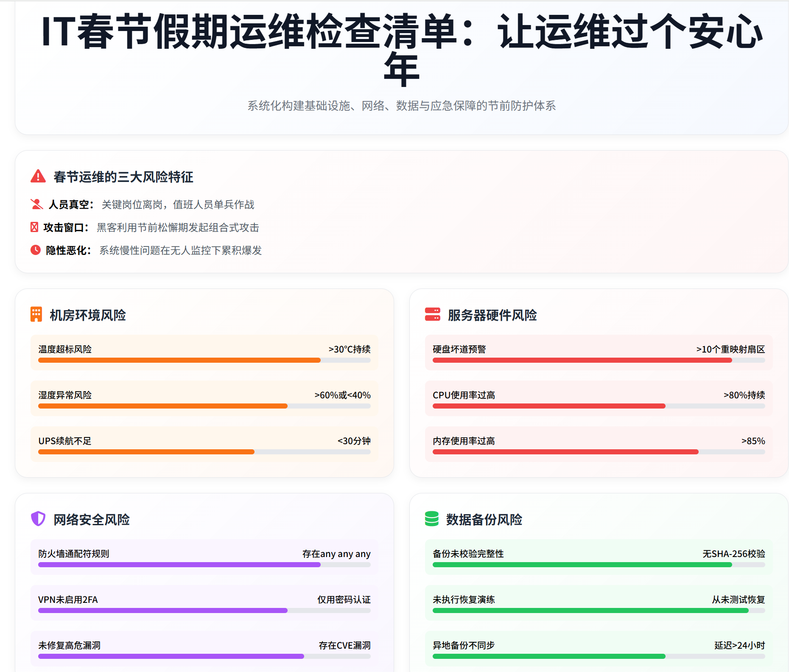
Task: Select the 硬盘坏道预警 risk label
Action: click(459, 349)
